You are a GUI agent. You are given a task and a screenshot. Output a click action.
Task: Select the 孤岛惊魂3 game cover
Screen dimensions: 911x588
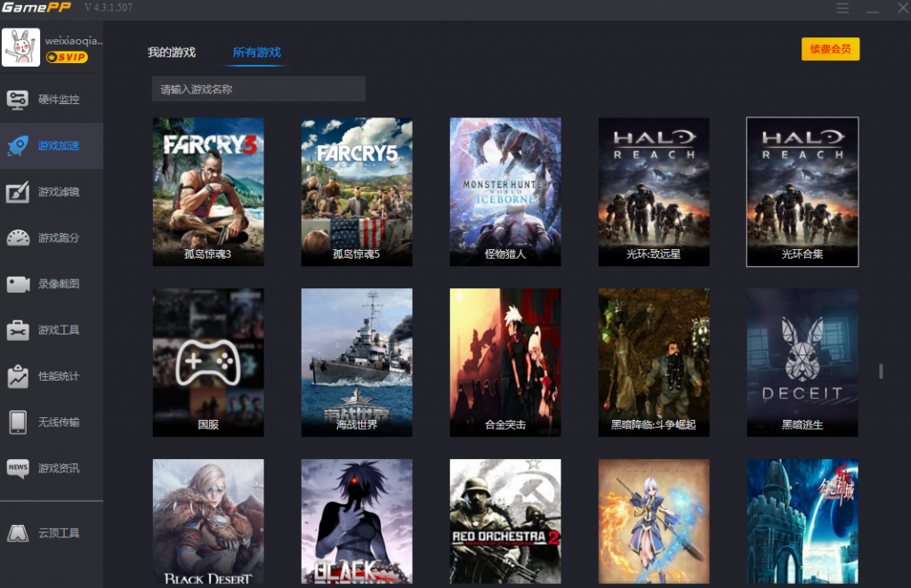coord(208,192)
